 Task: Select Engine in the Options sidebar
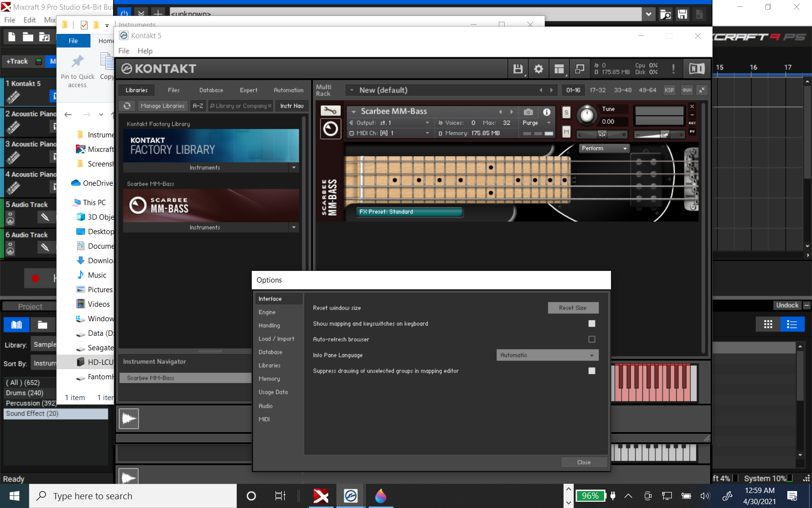click(267, 313)
